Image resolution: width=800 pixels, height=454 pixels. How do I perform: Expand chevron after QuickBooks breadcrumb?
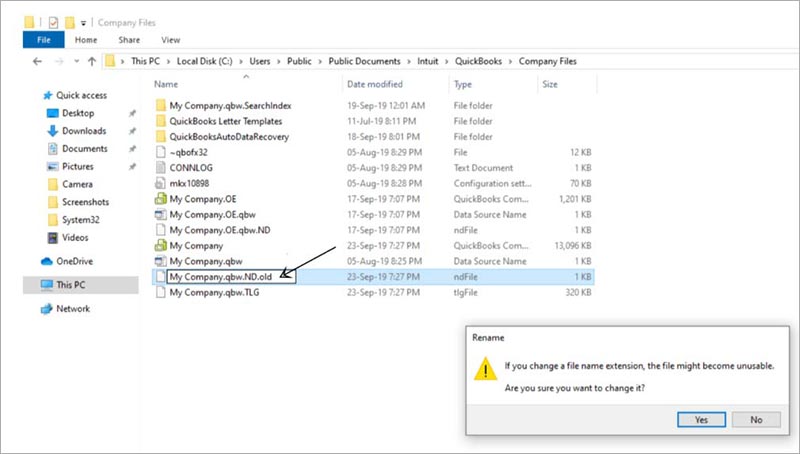(510, 62)
